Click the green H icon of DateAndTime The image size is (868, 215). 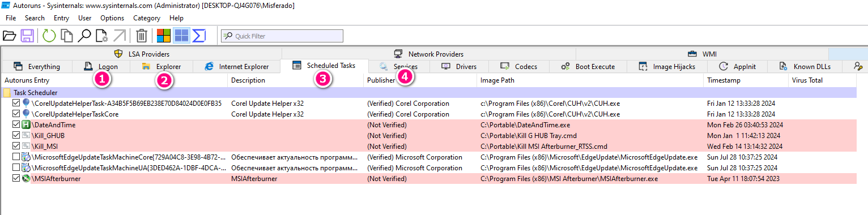[x=25, y=124]
